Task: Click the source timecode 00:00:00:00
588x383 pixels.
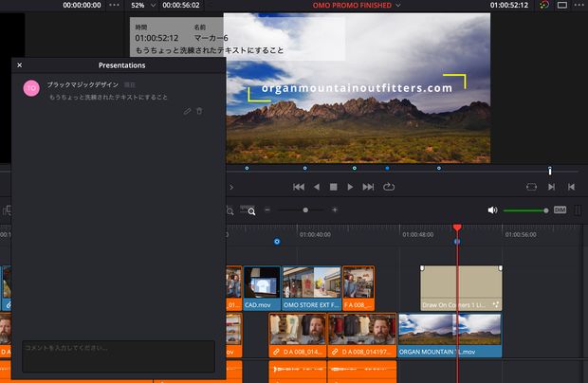Action: (x=82, y=6)
